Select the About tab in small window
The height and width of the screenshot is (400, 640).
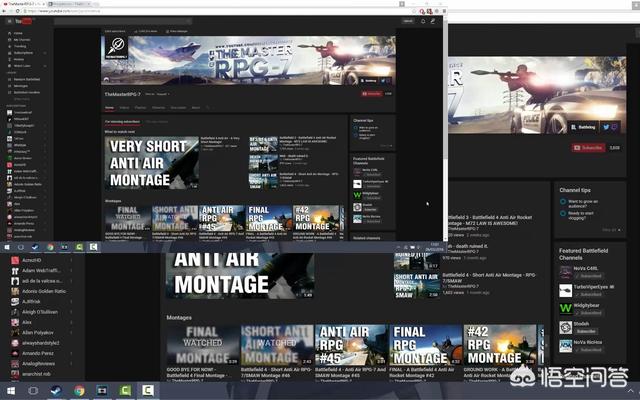pyautogui.click(x=196, y=108)
